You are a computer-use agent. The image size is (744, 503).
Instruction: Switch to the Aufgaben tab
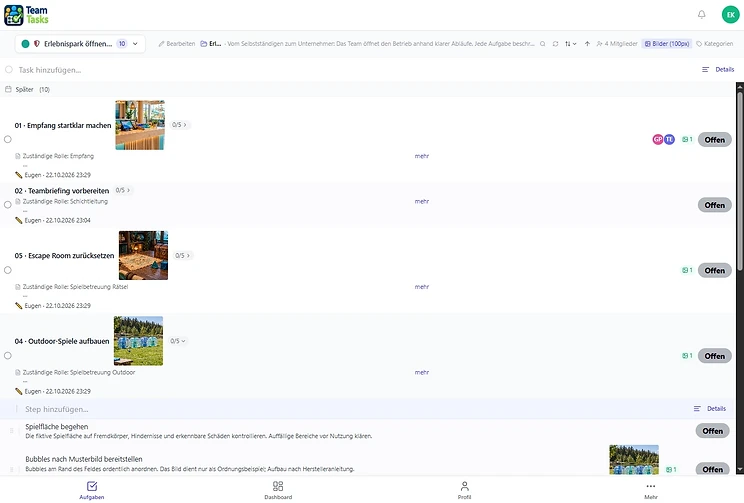tap(92, 490)
